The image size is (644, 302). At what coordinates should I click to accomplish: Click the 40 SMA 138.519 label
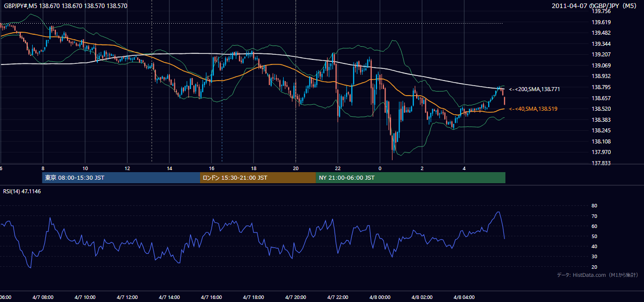click(x=533, y=109)
